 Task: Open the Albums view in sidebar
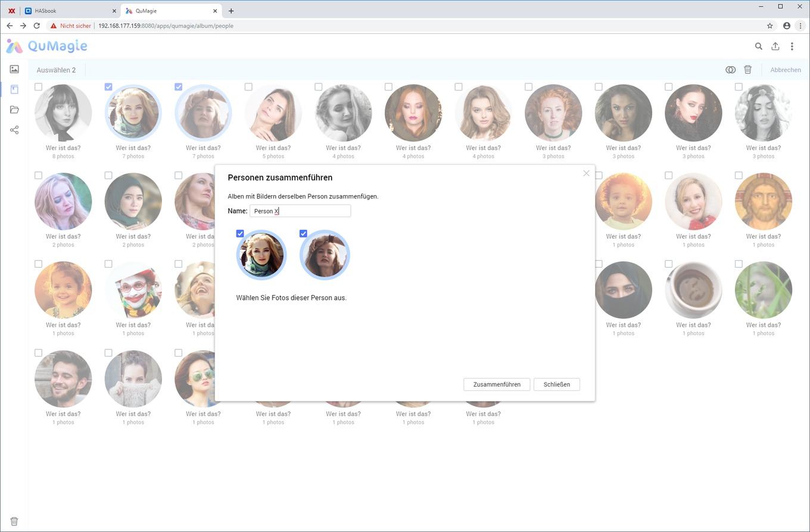pos(14,89)
